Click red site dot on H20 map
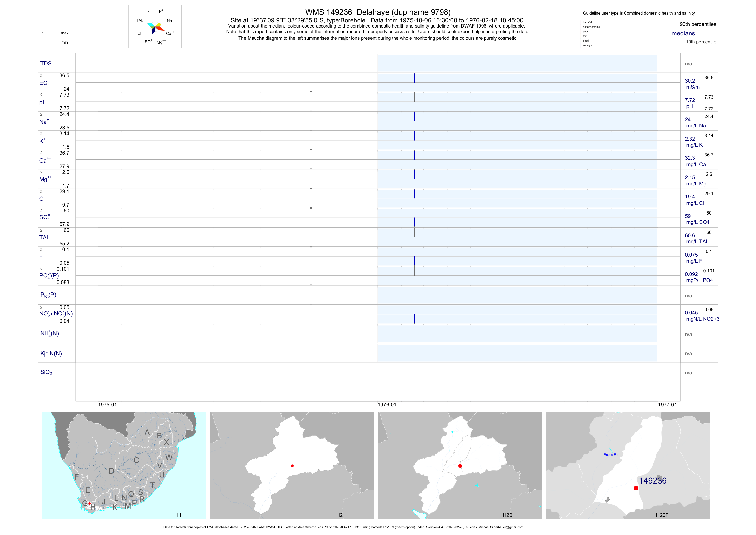The height and width of the screenshot is (535, 756). [460, 466]
